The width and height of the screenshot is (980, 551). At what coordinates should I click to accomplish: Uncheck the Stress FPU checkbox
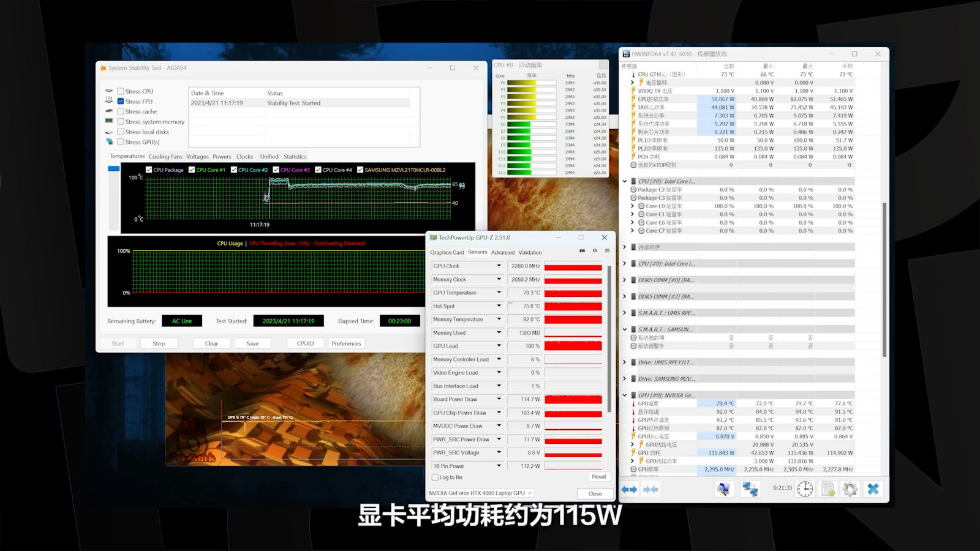[x=121, y=102]
